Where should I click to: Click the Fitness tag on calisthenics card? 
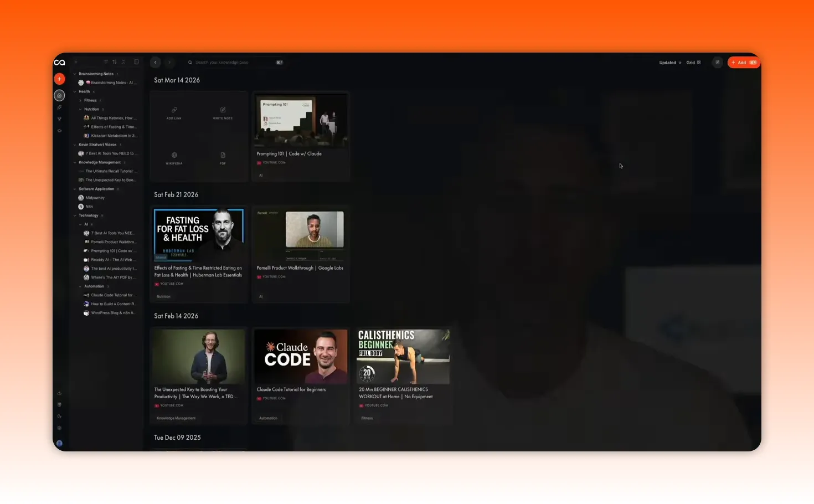[367, 418]
